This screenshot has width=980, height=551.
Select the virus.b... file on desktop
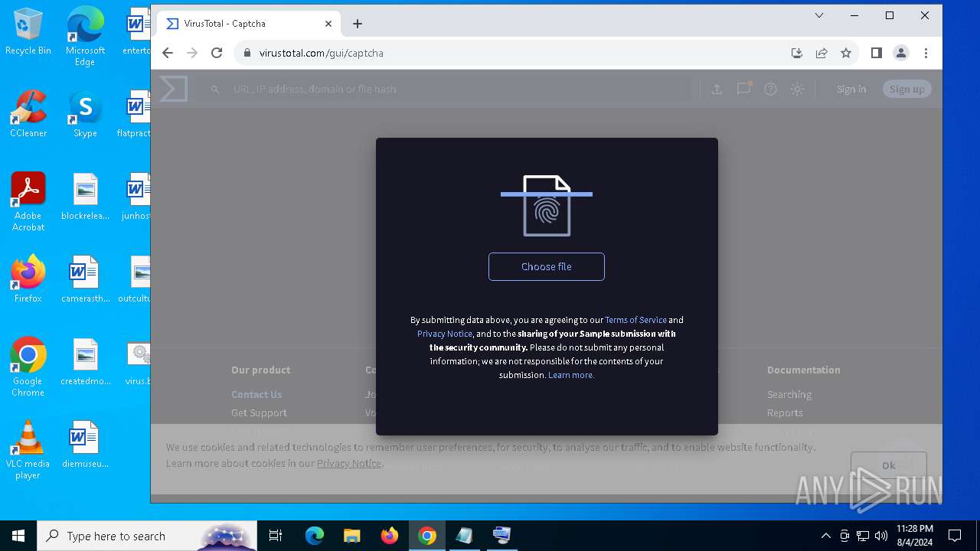point(139,362)
